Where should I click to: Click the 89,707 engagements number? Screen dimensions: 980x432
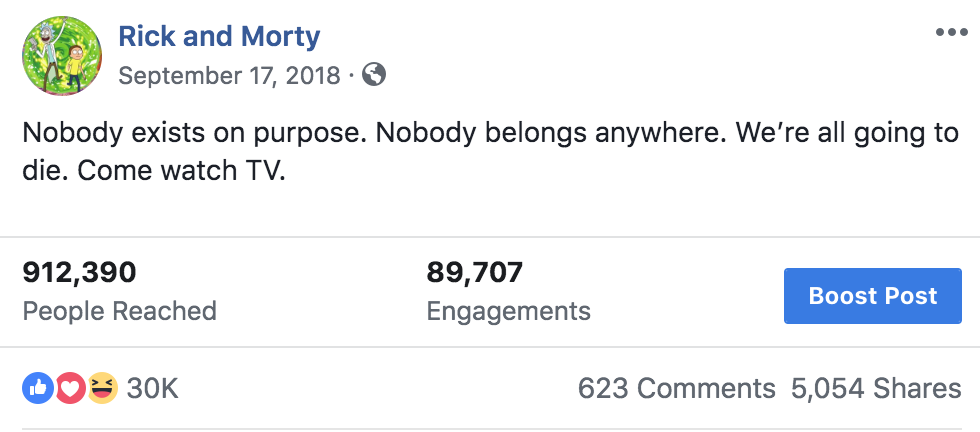tap(475, 272)
